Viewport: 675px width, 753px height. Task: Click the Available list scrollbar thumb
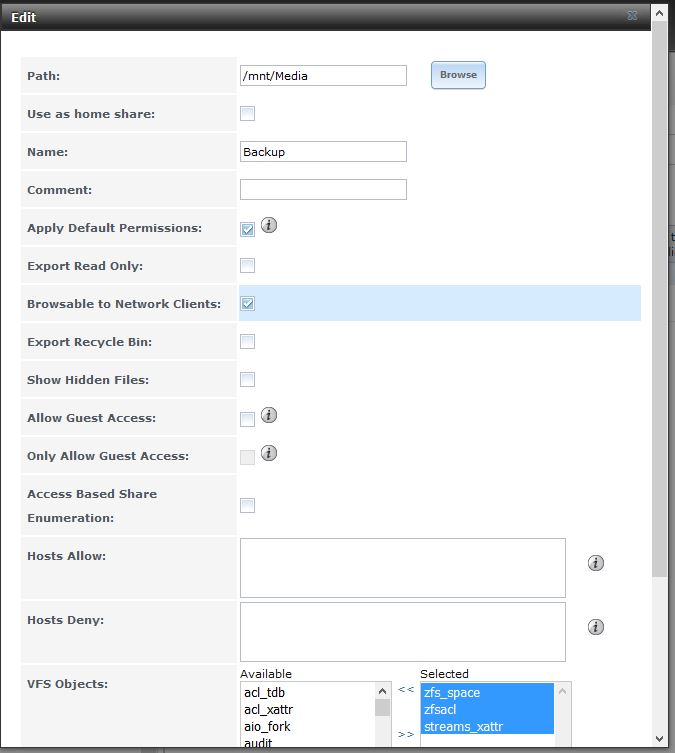(x=382, y=707)
